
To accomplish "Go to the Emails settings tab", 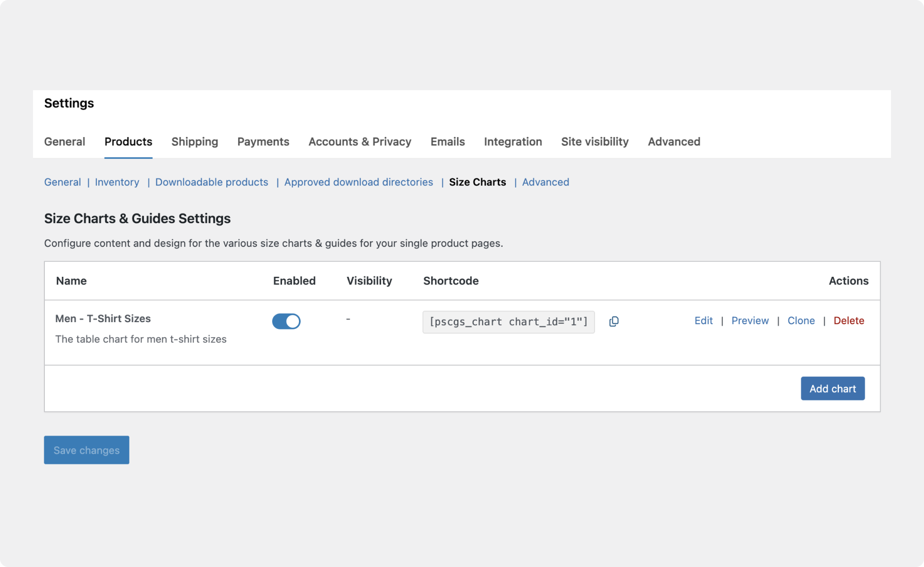I will (x=447, y=142).
